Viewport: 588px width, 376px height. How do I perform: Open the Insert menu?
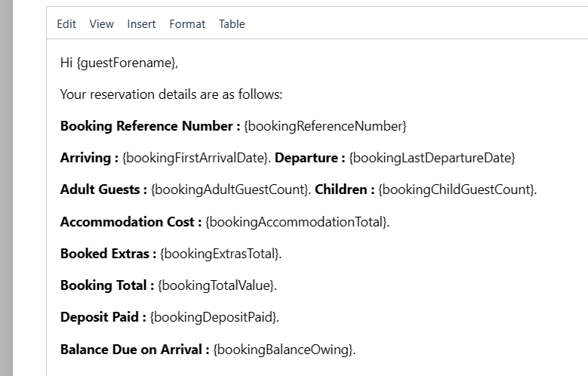point(141,24)
